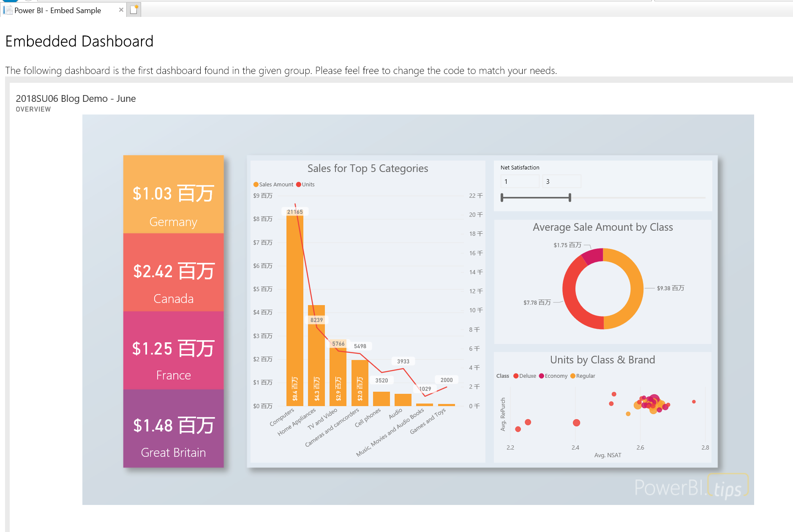Select the Germany sales tile
This screenshot has width=793, height=532.
(x=173, y=194)
